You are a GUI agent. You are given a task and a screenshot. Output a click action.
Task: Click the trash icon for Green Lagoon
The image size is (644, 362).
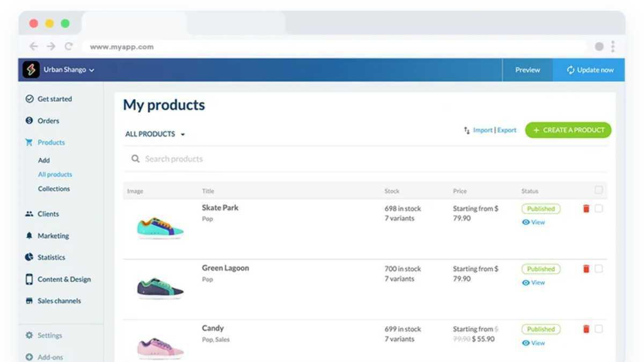[x=586, y=269]
